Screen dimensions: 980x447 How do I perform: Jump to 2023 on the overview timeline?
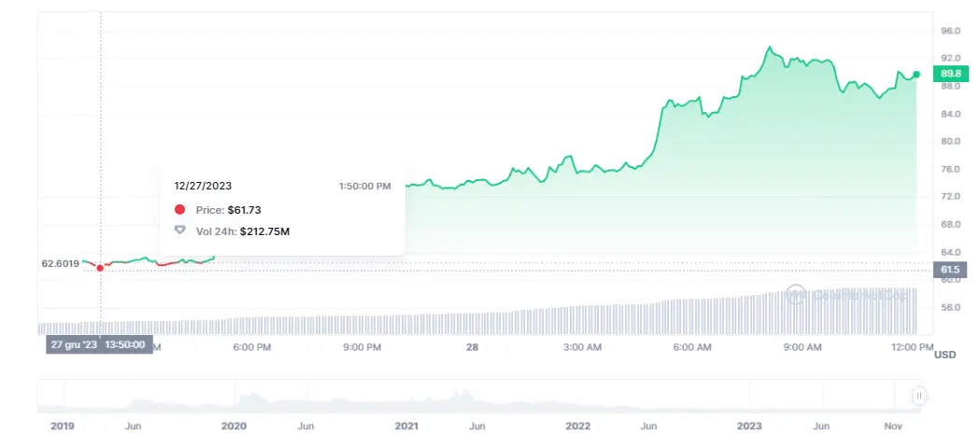tap(750, 426)
